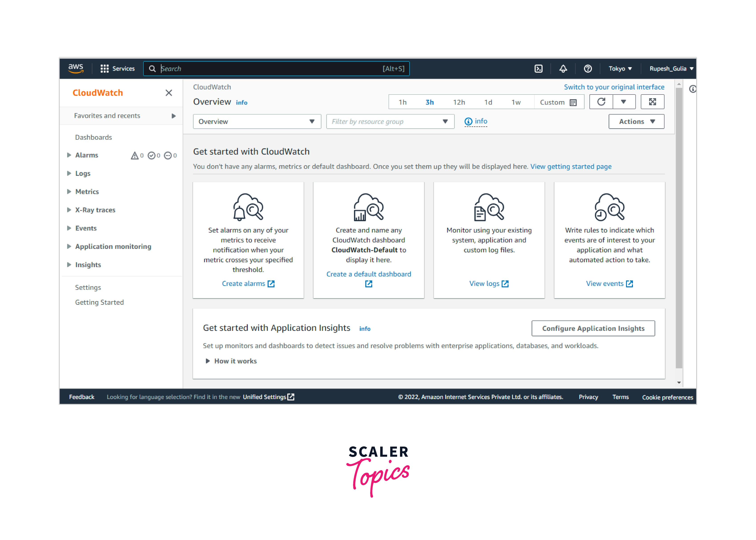Open the Services grid menu
756x540 pixels.
(x=117, y=69)
